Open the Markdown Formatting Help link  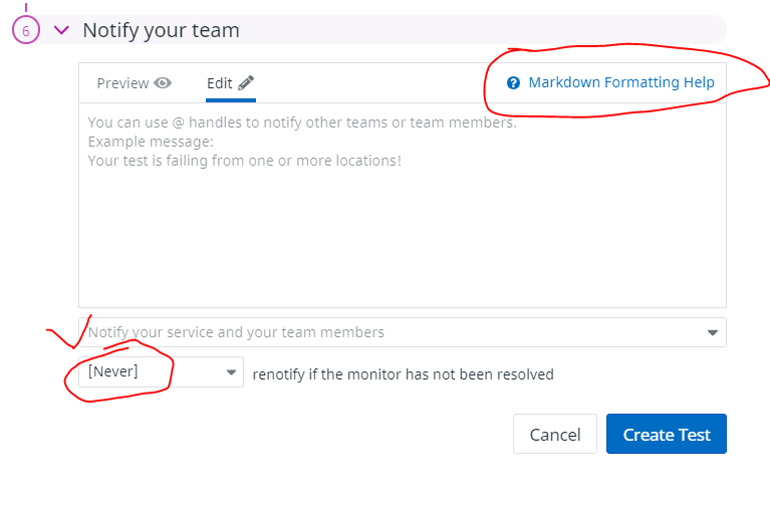pyautogui.click(x=621, y=83)
